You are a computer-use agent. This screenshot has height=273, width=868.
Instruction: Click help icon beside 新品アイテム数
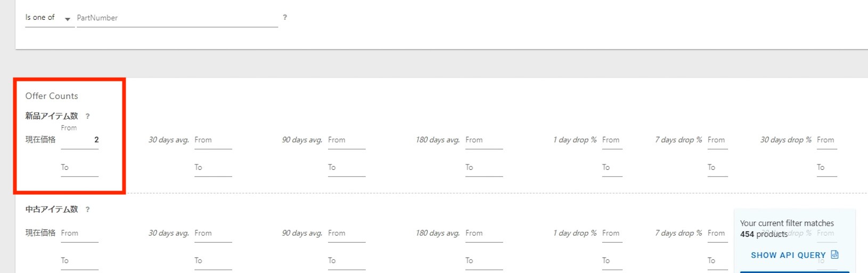point(88,116)
